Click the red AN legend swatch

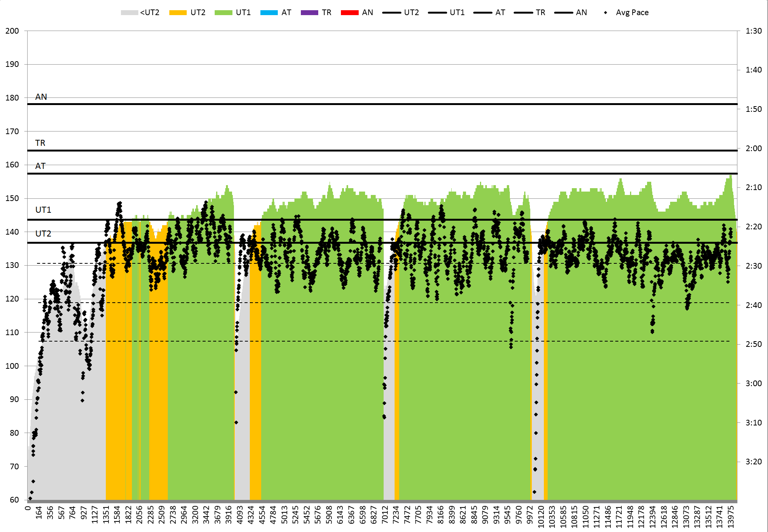349,12
